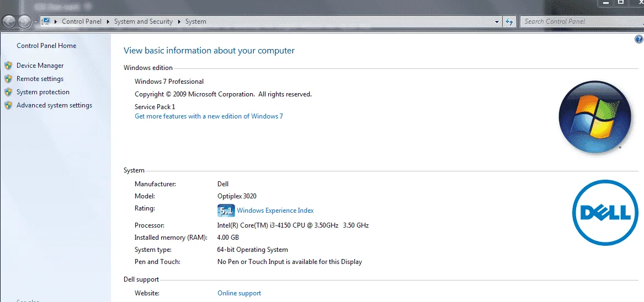644x302 pixels.
Task: Expand arrow after System and Security breadcrumb
Action: coord(179,21)
